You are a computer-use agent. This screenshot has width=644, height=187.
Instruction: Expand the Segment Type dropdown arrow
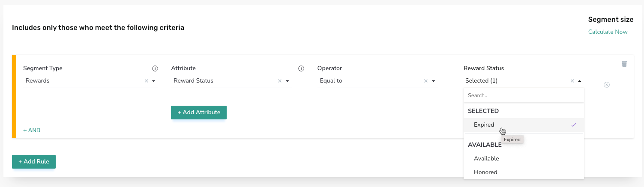tap(153, 81)
